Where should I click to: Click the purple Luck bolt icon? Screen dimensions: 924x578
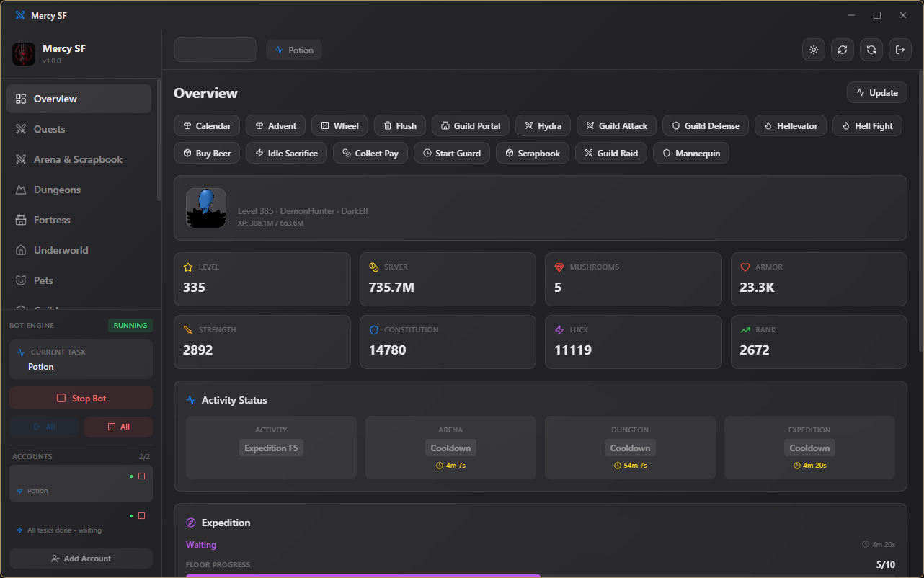click(559, 329)
